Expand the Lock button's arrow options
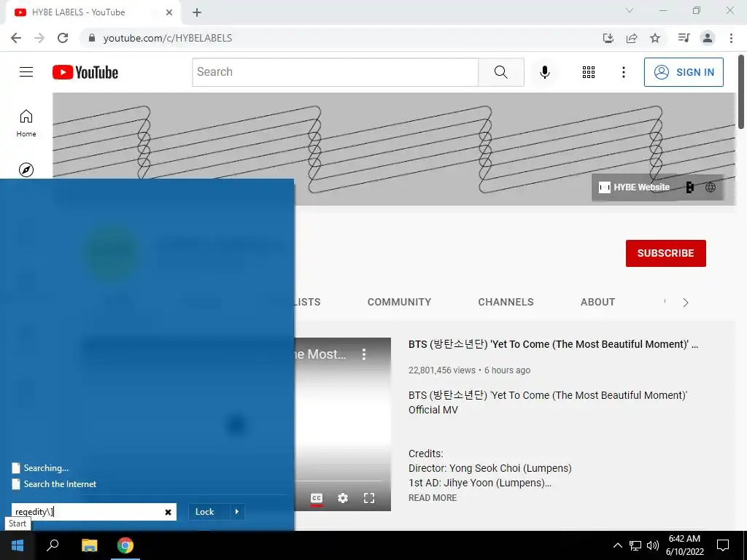The image size is (747, 560). click(237, 511)
